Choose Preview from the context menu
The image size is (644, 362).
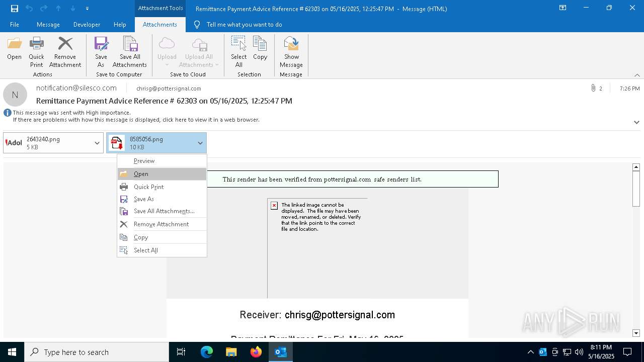162,161
